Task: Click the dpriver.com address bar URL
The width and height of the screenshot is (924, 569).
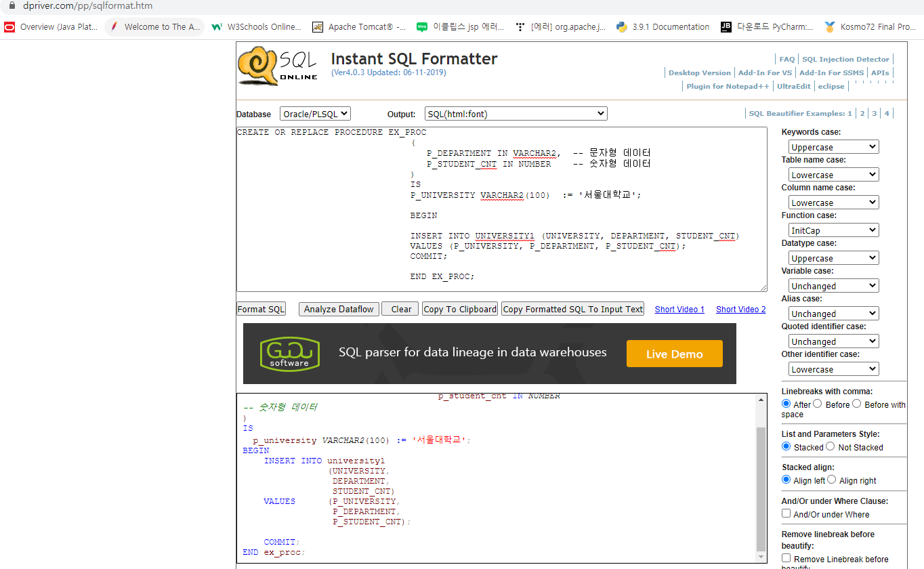Action: (87, 5)
